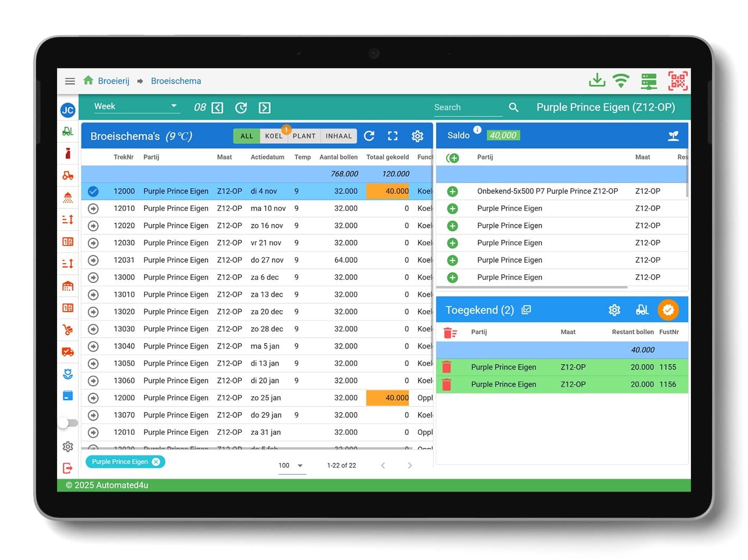This screenshot has height=560, width=748.
Task: Click the download icon in top bar
Action: click(x=597, y=81)
